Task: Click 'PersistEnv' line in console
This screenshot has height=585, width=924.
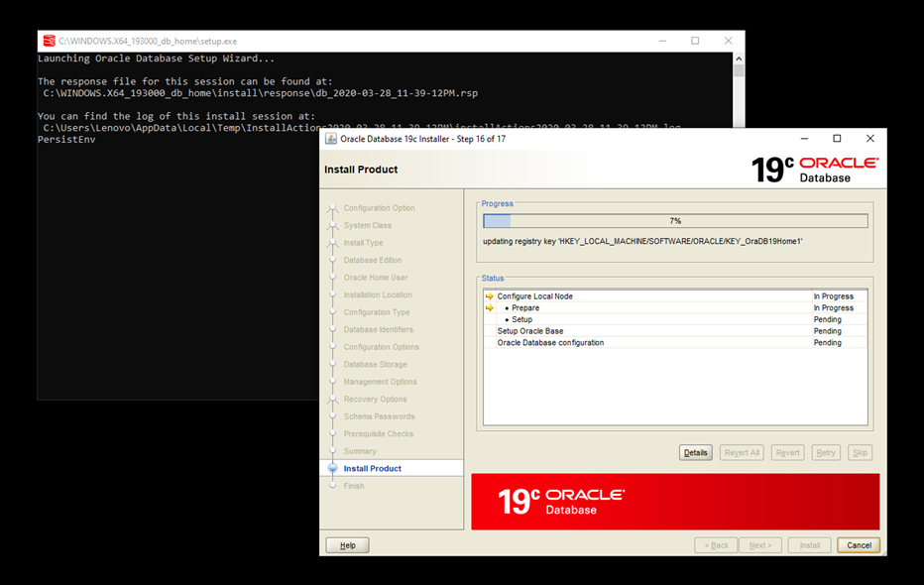Action: [x=66, y=140]
